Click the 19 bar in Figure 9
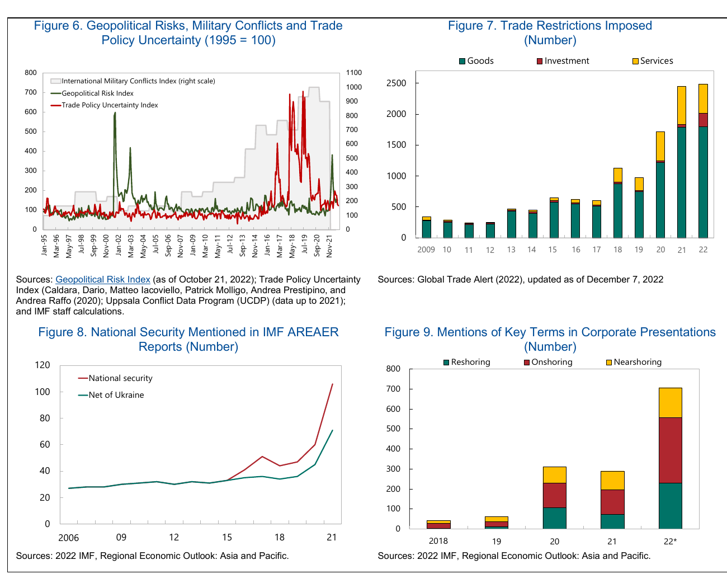 497,523
